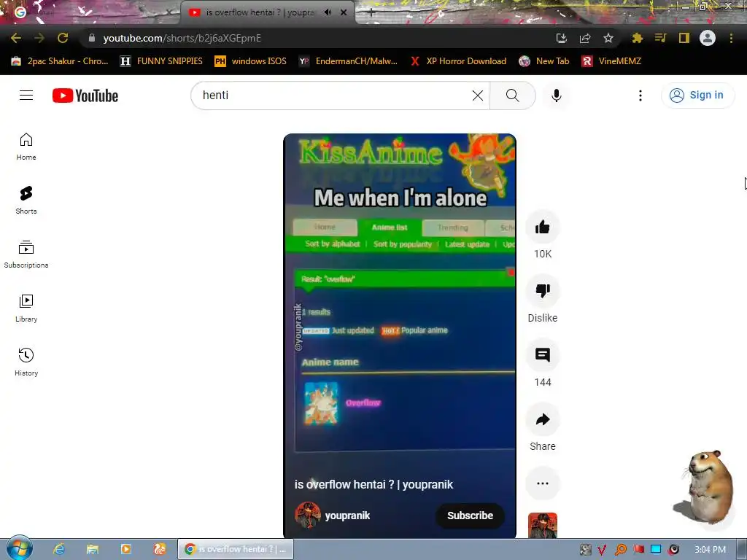The image size is (747, 560).
Task: Go back with the browser back arrow
Action: point(16,38)
